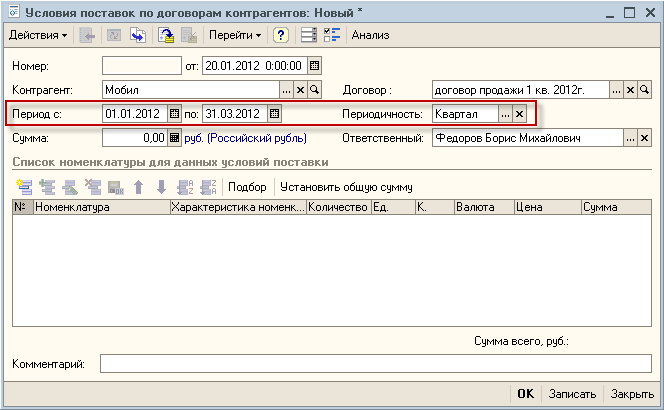
Task: Click the руб. (Российский рубль) currency link
Action: (246, 138)
